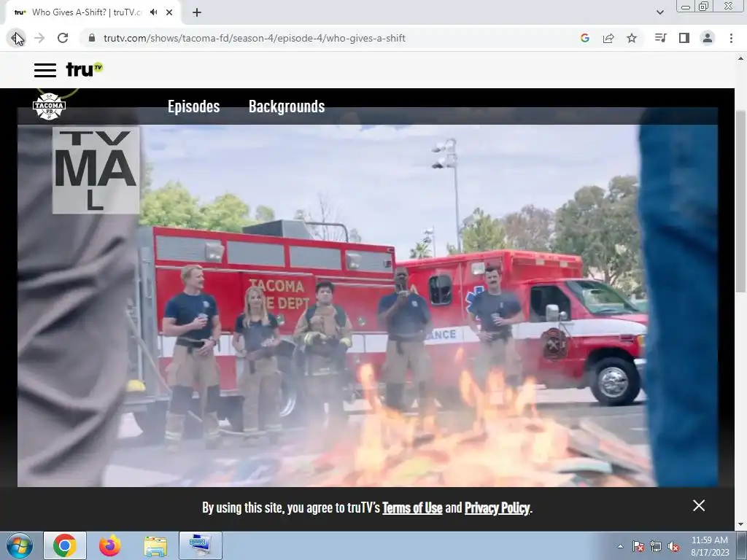Open the truTV hamburger menu
The height and width of the screenshot is (560, 747).
point(44,70)
